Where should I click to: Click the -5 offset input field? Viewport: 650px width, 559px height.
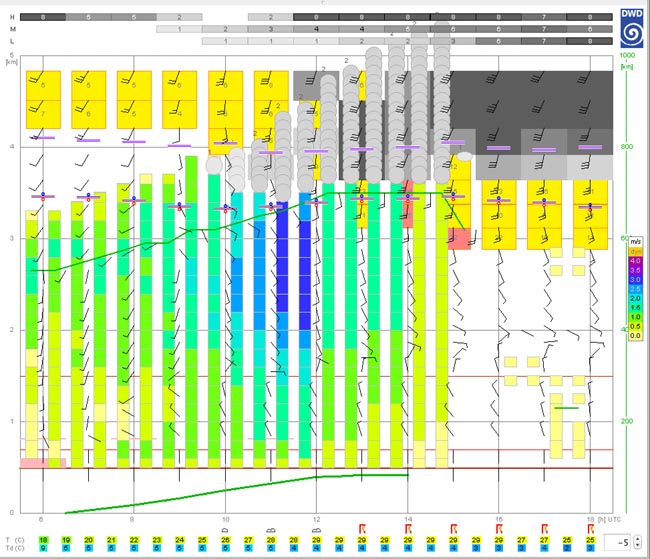pyautogui.click(x=619, y=542)
